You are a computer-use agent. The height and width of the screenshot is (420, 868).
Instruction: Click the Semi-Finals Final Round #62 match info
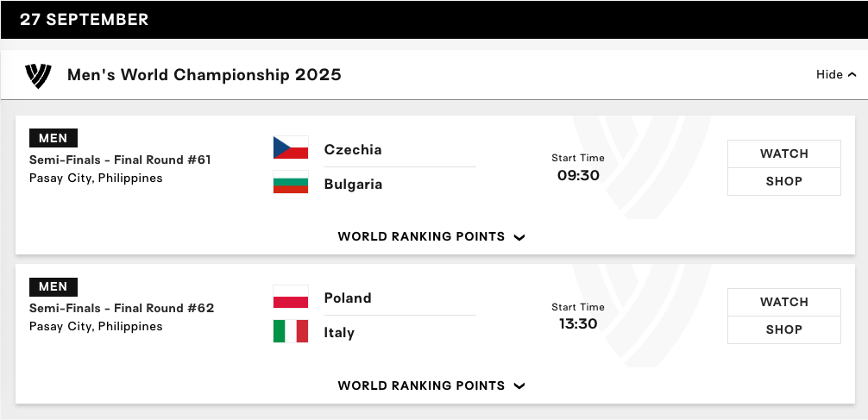point(122,308)
